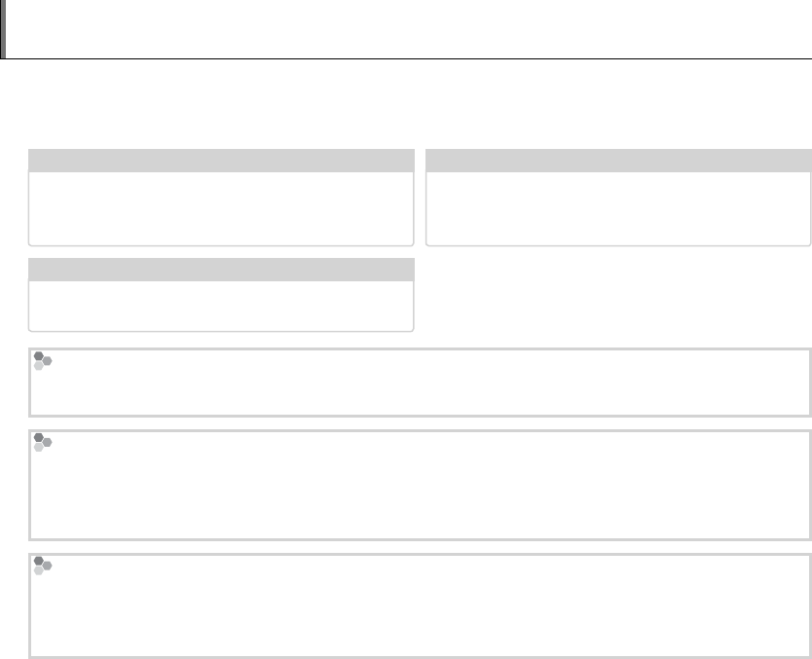Image resolution: width=812 pixels, height=659 pixels.
Task: Click the gap between the two top cards
Action: [x=421, y=198]
